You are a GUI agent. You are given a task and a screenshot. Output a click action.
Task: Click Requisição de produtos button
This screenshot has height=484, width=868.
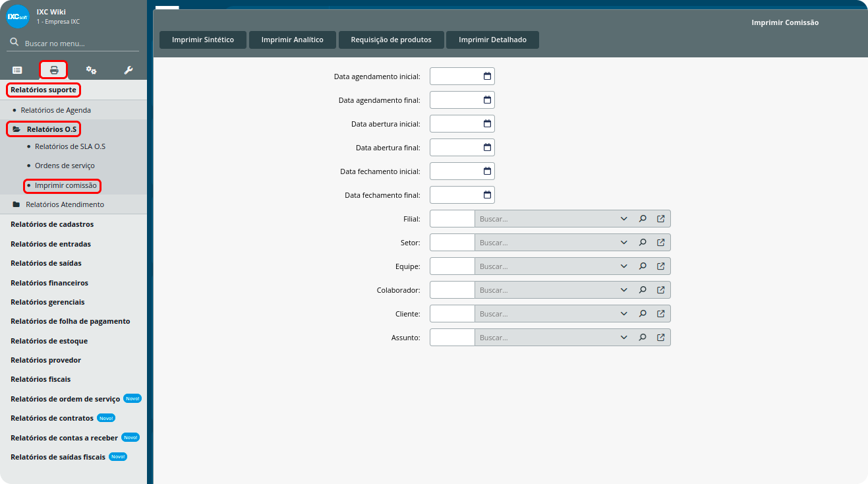pyautogui.click(x=391, y=40)
